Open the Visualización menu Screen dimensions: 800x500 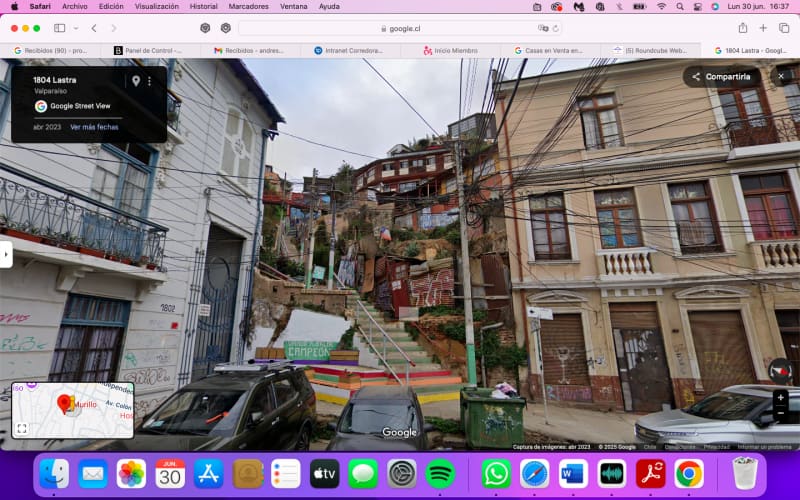[157, 7]
